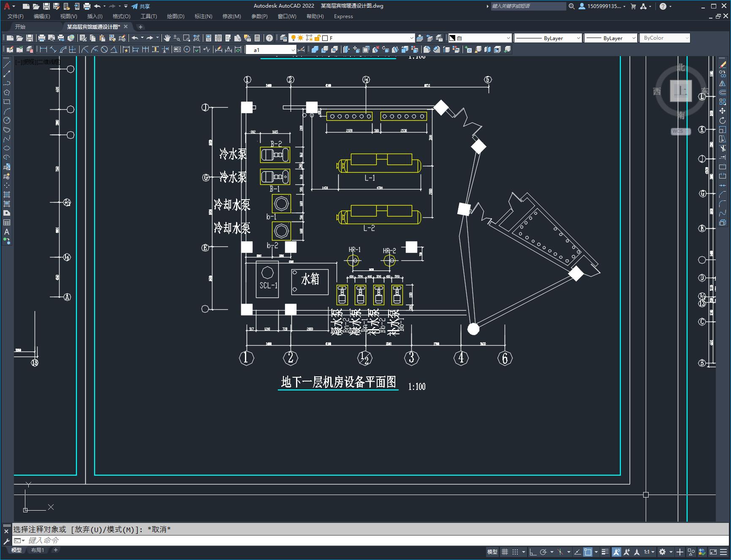Click the Undo arrow in quick access toolbar
Viewport: 731px width, 560px height.
98,6
